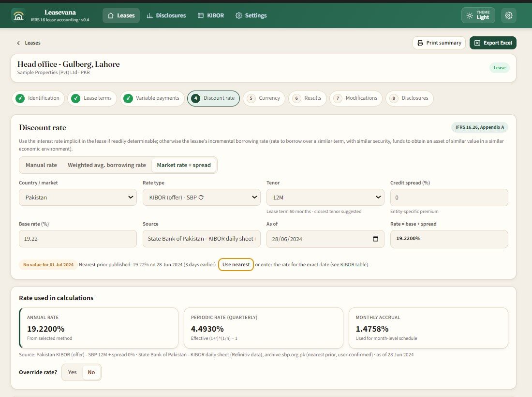This screenshot has height=397, width=532.
Task: Click the back chevron icon beside Leases
Action: [x=18, y=43]
